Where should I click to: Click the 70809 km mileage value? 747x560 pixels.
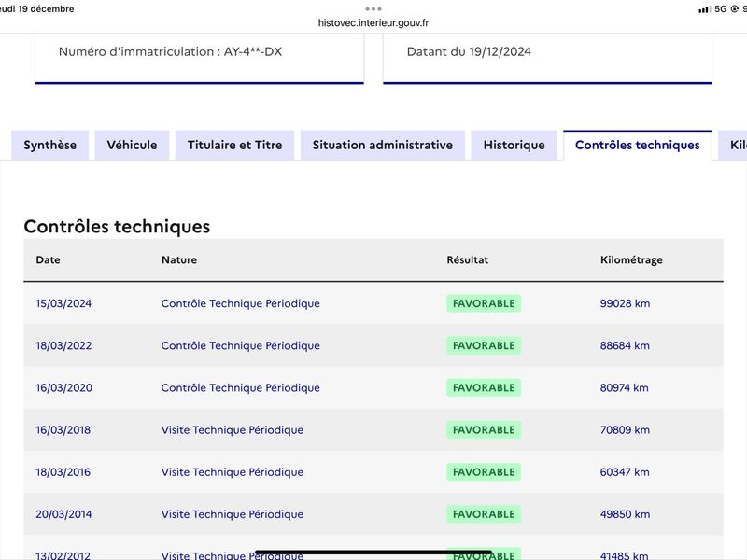(x=625, y=430)
